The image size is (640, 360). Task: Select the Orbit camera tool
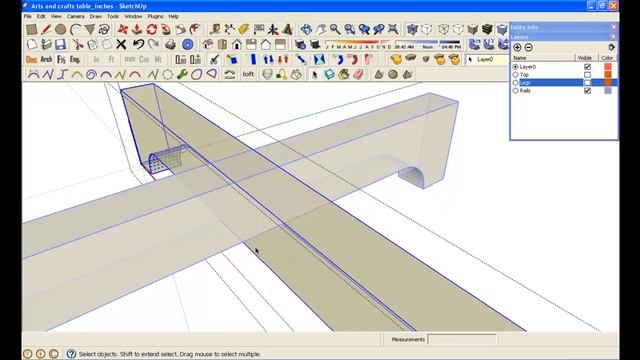click(x=306, y=29)
